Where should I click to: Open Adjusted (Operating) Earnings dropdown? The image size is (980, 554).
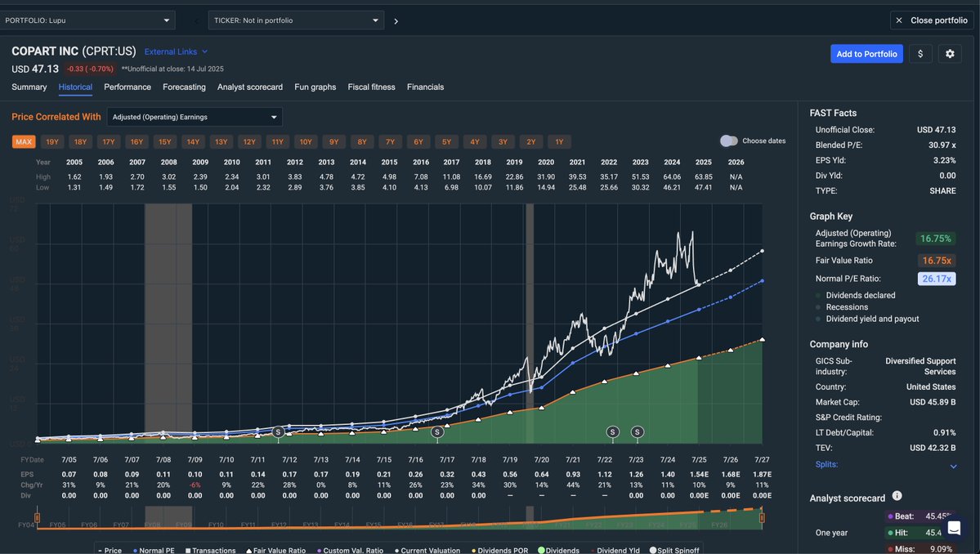[x=195, y=117]
